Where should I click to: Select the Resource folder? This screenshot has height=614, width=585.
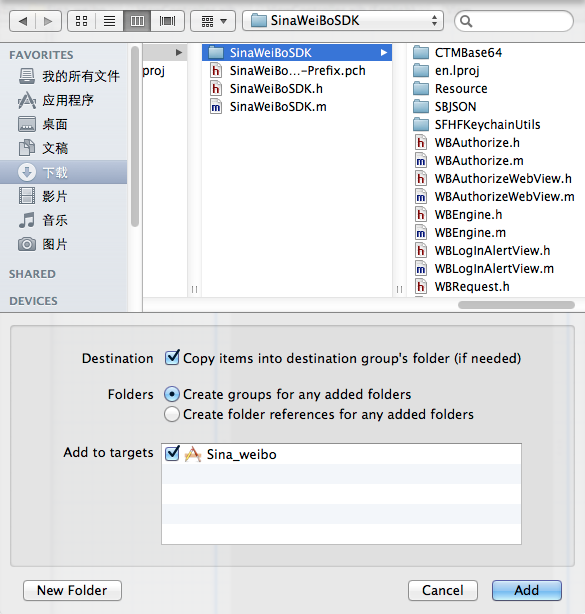coord(496,88)
